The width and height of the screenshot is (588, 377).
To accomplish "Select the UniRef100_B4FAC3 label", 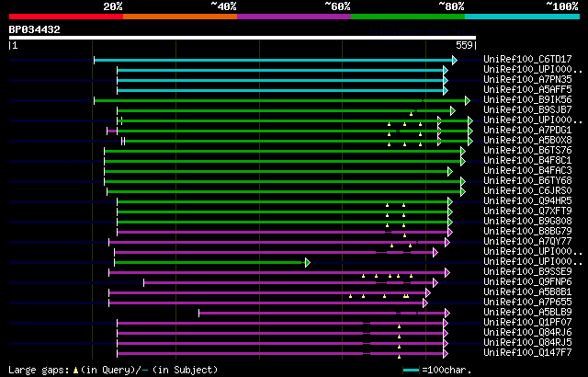I will coord(527,170).
